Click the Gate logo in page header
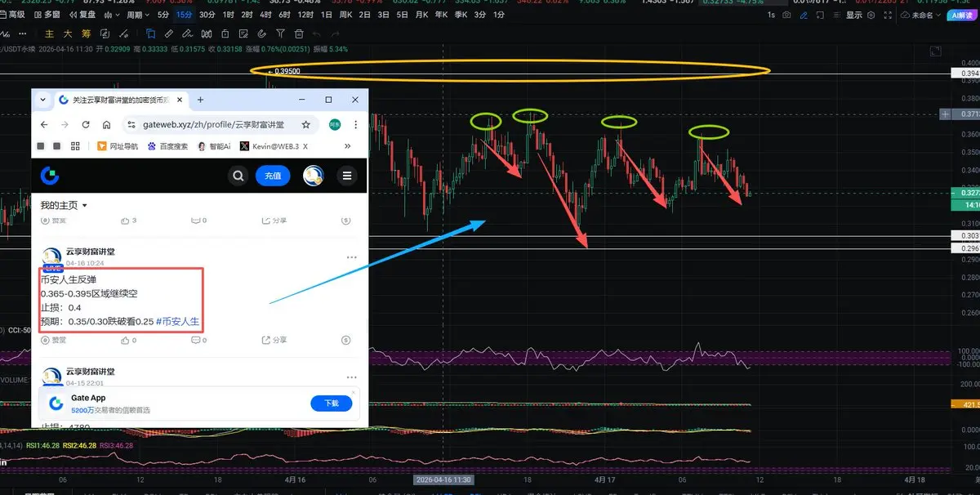The image size is (980, 495). pos(51,176)
